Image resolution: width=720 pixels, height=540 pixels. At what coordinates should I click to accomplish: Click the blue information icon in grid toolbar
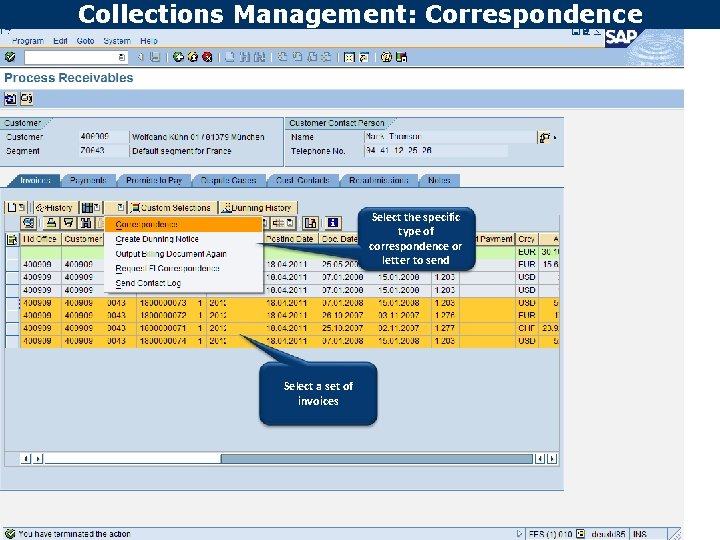click(333, 223)
